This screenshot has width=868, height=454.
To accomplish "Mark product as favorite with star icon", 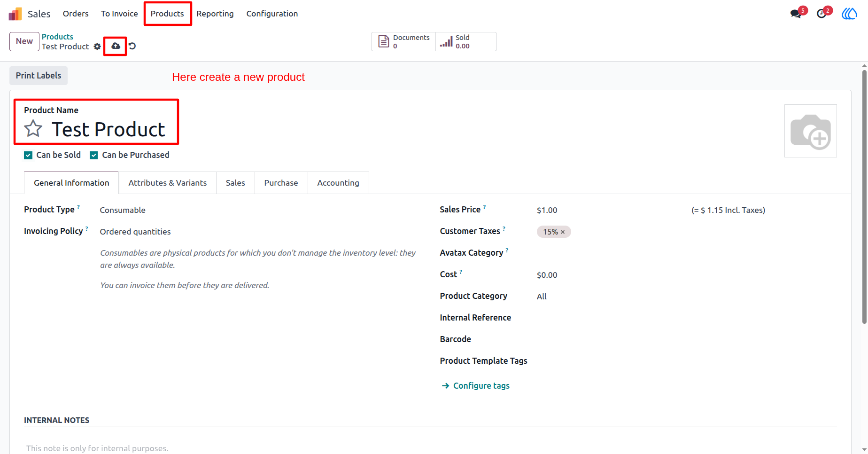I will pos(33,128).
